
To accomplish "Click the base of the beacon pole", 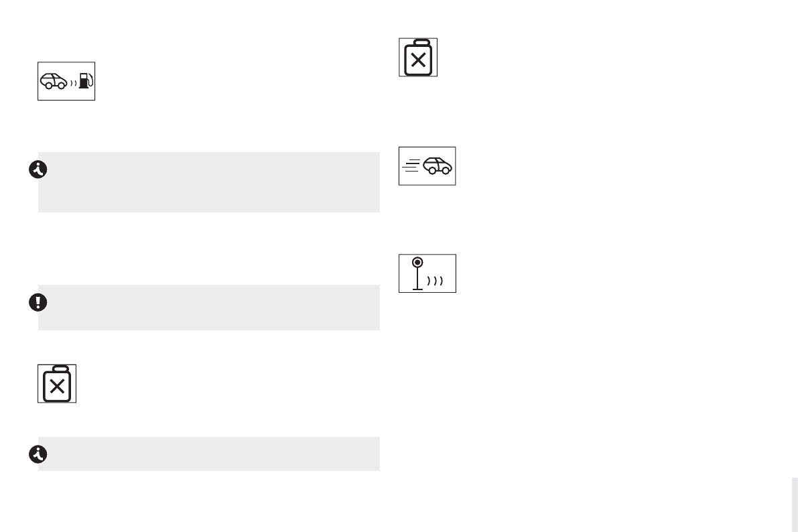I will [418, 289].
